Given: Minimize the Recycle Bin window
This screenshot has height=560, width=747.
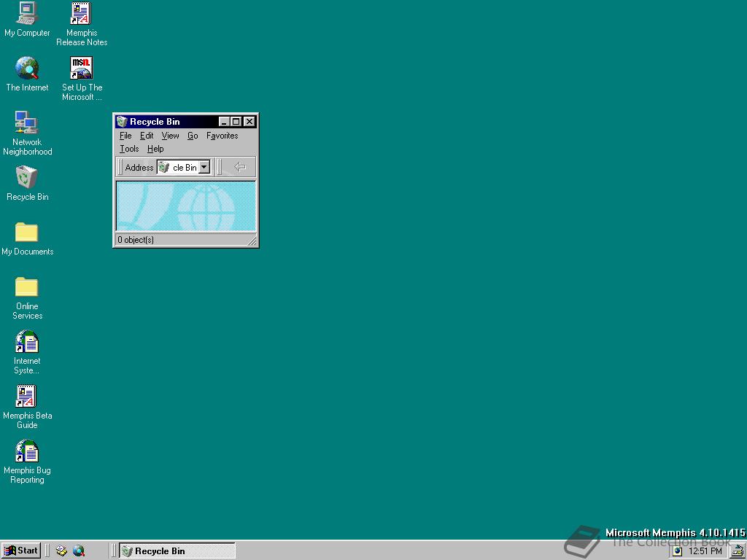Looking at the screenshot, I should (x=224, y=122).
